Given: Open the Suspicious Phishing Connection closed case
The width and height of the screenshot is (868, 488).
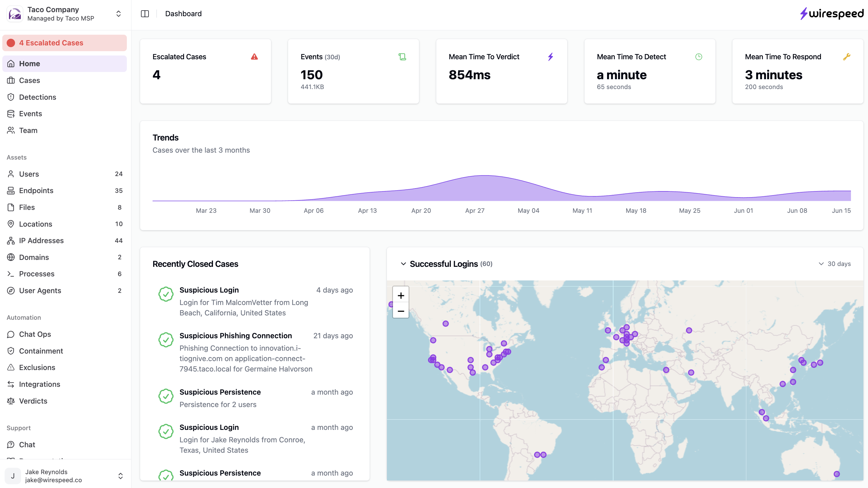Looking at the screenshot, I should tap(235, 336).
